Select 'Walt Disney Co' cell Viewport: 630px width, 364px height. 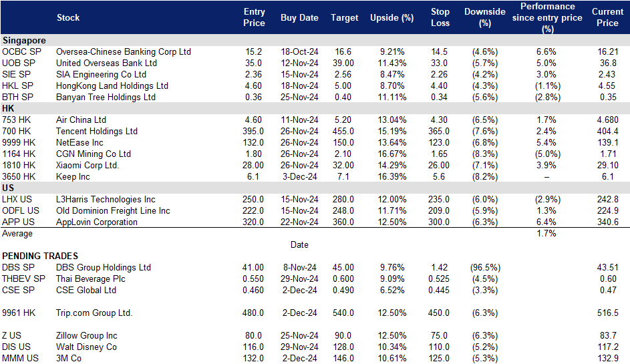pos(86,347)
